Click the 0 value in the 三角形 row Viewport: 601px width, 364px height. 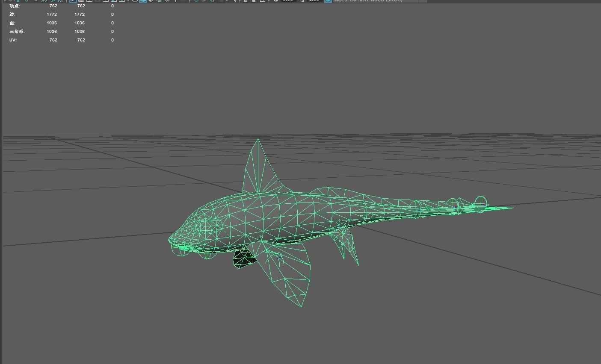tap(113, 32)
